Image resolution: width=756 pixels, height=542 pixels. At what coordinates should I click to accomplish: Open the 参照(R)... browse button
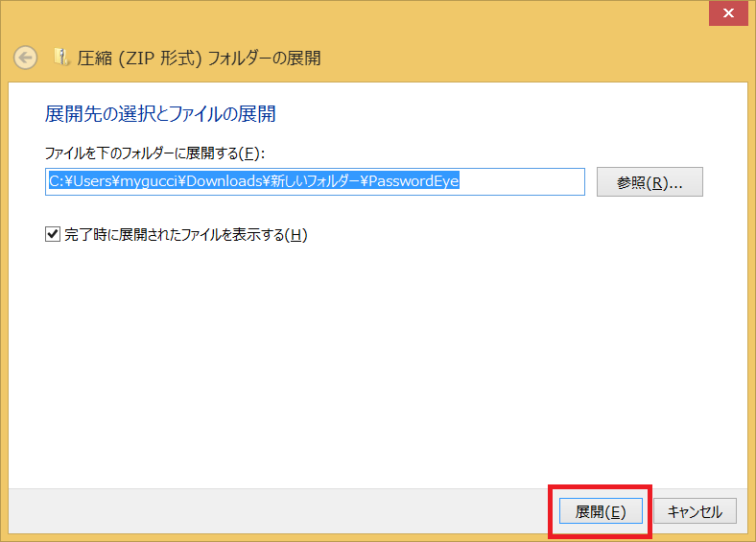click(650, 182)
